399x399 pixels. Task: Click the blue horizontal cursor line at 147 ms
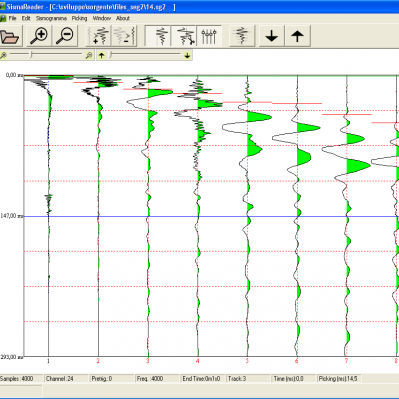tap(211, 217)
